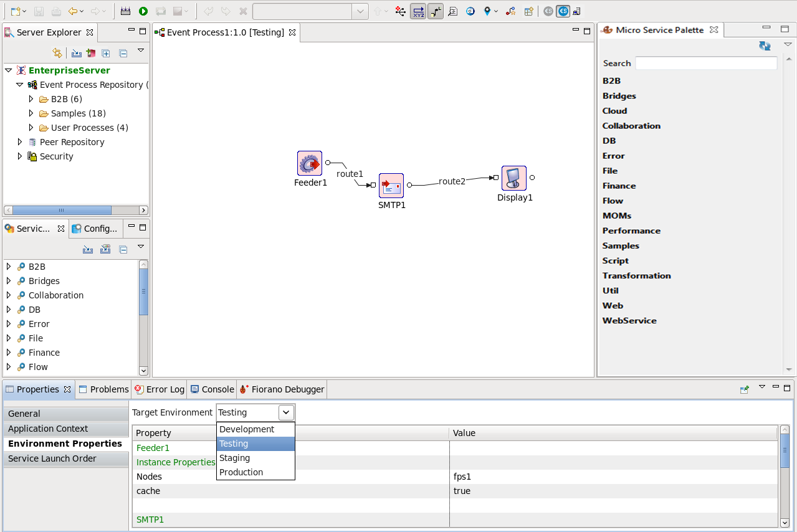Click the green Run event process icon
Image resolution: width=797 pixels, height=532 pixels.
(x=143, y=11)
